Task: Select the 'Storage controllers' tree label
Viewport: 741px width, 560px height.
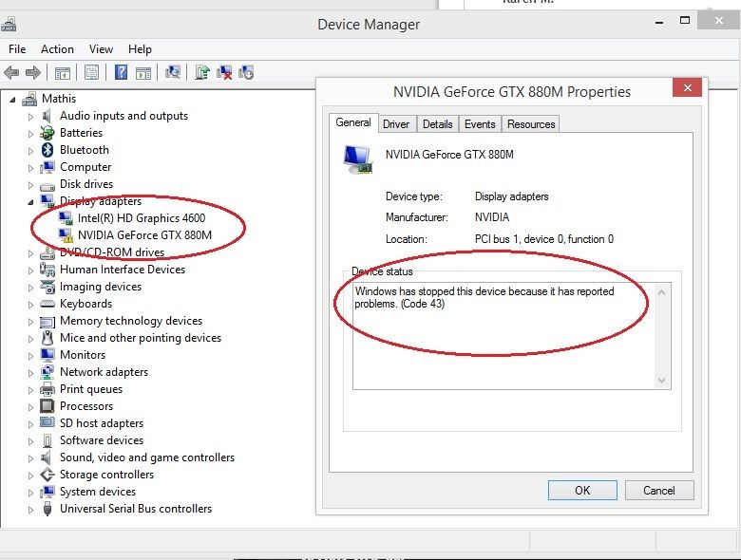Action: 106,475
